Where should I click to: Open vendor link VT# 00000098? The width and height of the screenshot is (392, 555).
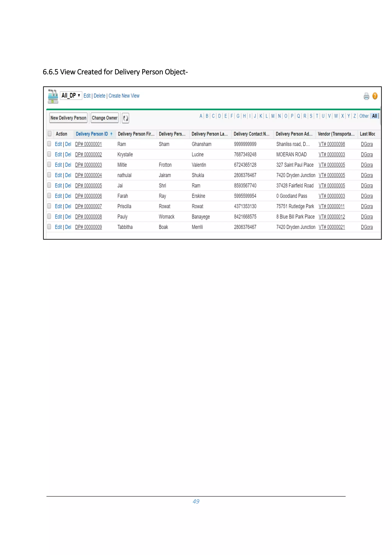click(332, 144)
